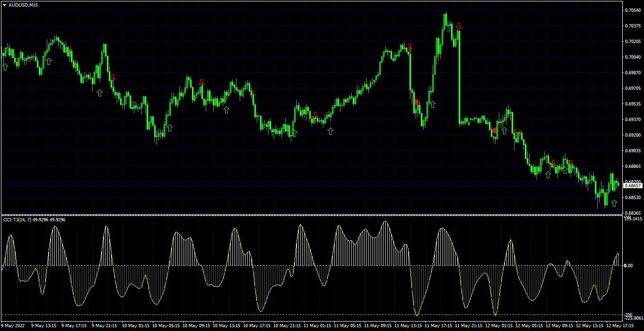Click the 0.70540 price scale label
Viewport: 644px width, 331px height.
[x=632, y=10]
